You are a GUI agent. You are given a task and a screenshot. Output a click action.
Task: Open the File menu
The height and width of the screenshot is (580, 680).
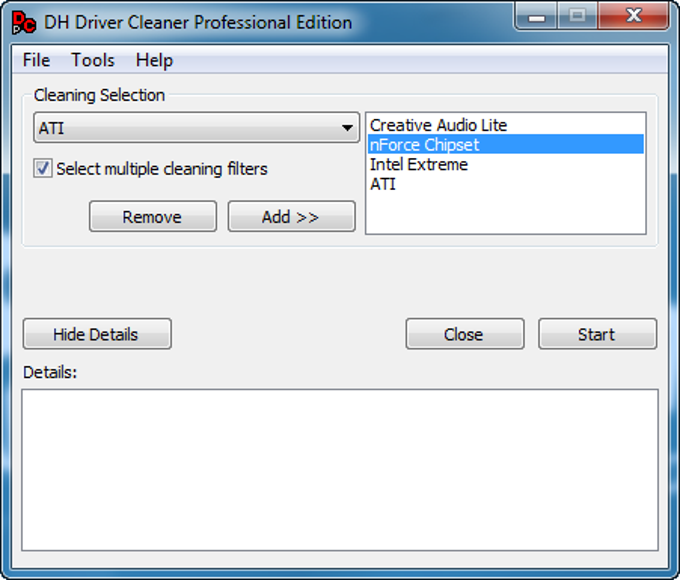click(36, 60)
